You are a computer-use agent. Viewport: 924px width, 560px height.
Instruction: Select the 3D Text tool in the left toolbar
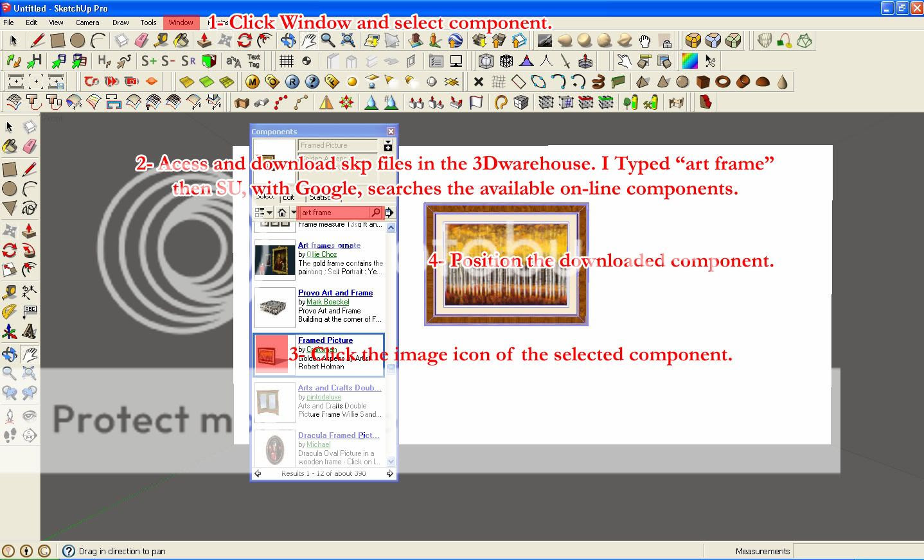(x=30, y=332)
